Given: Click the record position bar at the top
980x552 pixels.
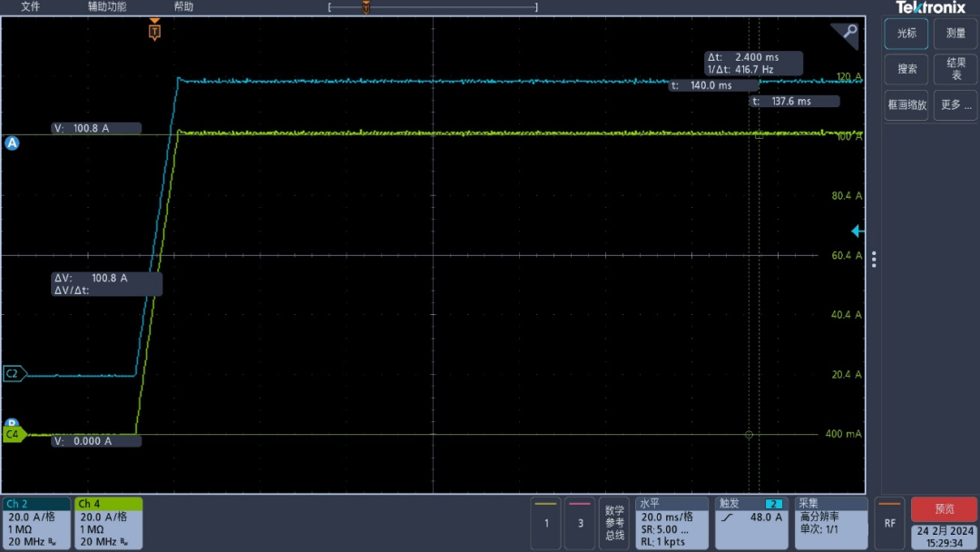Looking at the screenshot, I should [433, 7].
